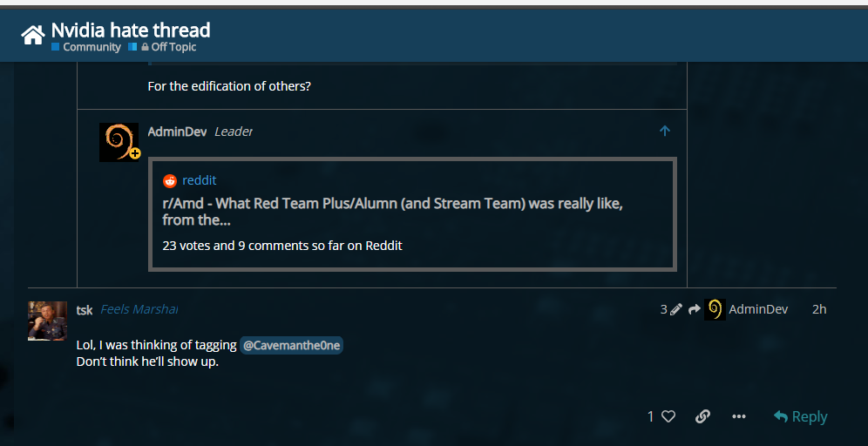Go to the Off Topic category
Viewport: 868px width, 446px height.
pos(173,47)
